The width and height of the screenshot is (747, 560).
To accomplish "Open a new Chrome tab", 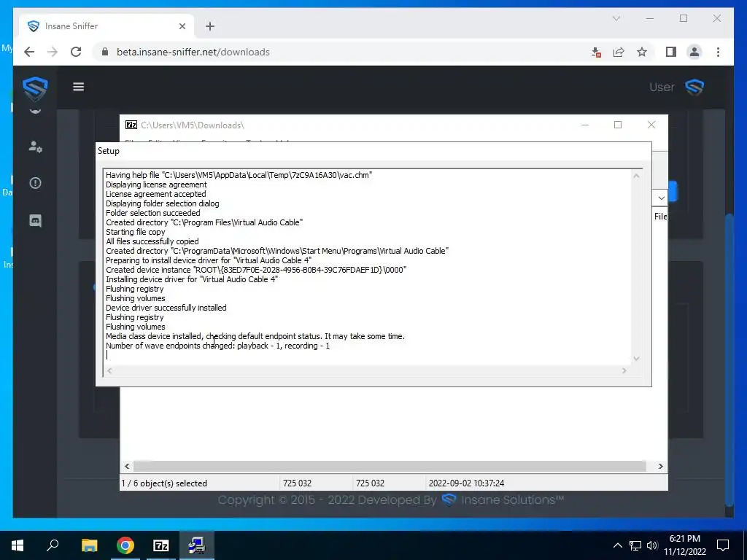I will tap(210, 26).
